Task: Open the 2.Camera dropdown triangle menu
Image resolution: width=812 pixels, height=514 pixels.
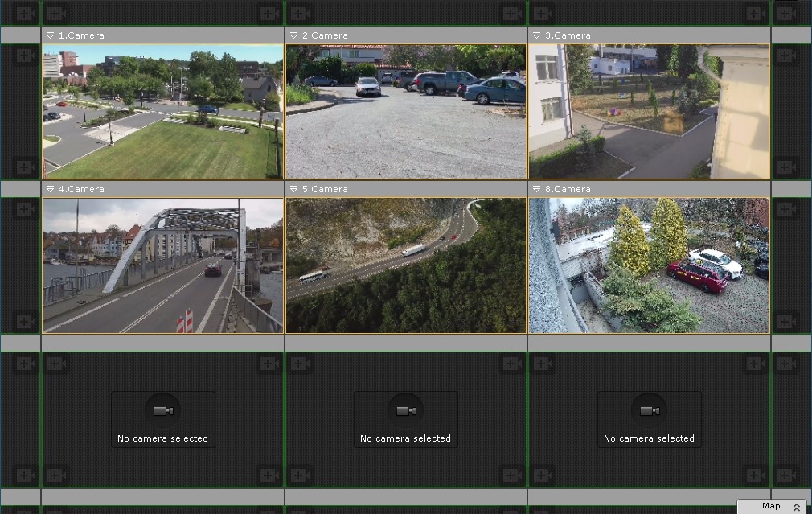Action: coord(293,35)
